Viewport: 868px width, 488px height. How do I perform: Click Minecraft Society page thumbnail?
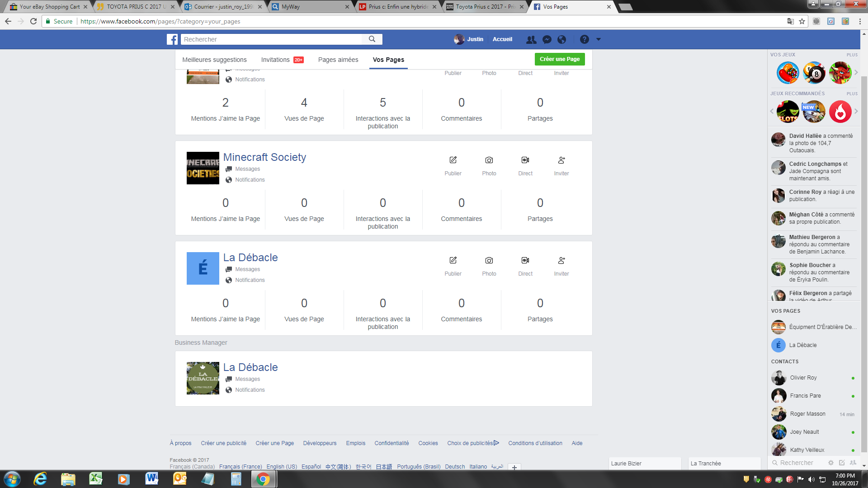point(203,168)
